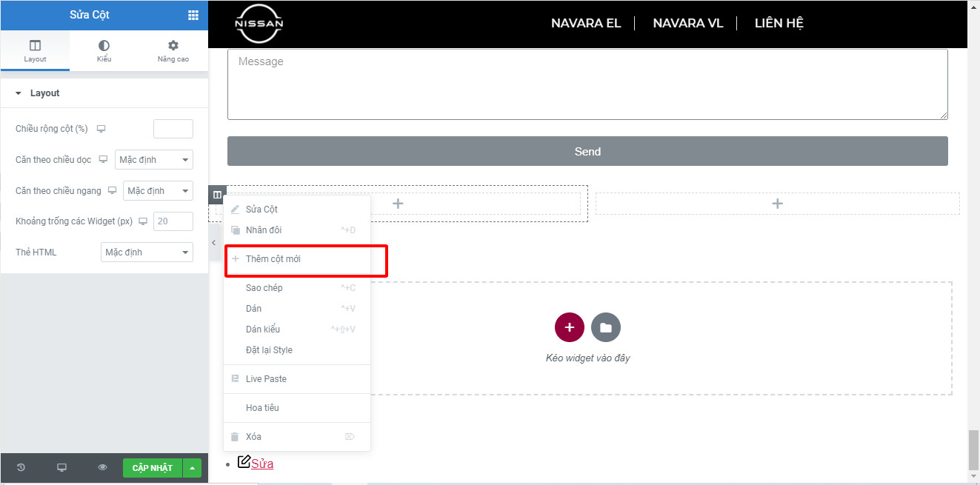Select Xóa in the context menu
This screenshot has height=485, width=980.
click(x=253, y=437)
